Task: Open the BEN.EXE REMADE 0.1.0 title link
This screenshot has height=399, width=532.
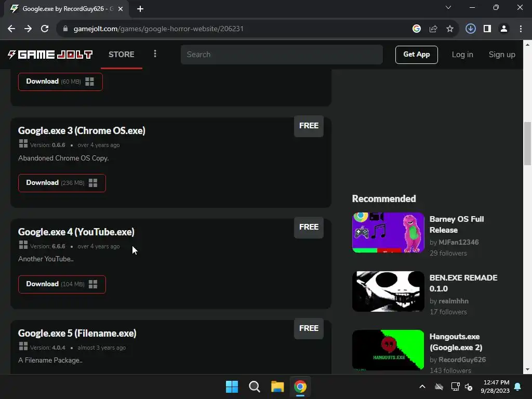Action: coord(463,283)
